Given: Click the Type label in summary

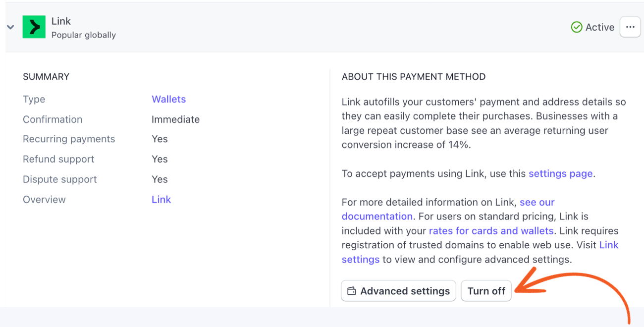Looking at the screenshot, I should click(34, 99).
